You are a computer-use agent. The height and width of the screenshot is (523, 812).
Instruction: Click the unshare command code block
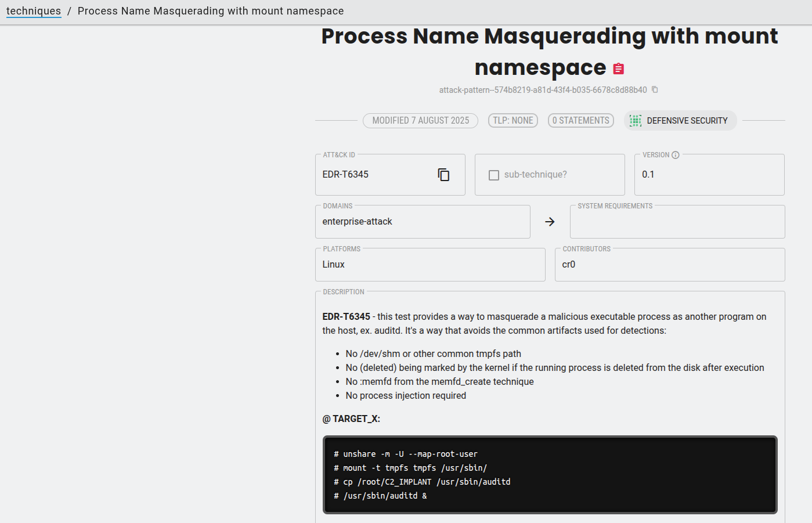550,475
